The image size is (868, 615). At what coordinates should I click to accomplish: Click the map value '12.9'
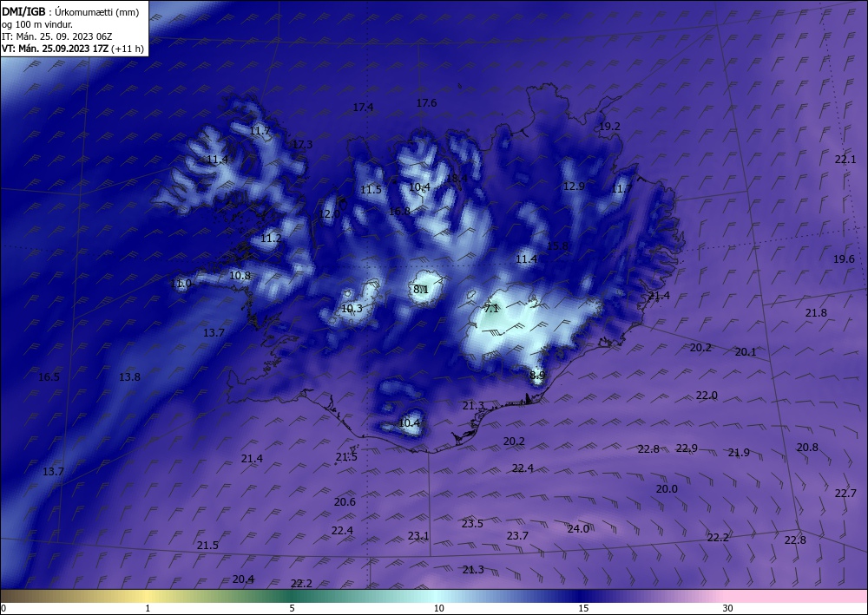pos(574,186)
